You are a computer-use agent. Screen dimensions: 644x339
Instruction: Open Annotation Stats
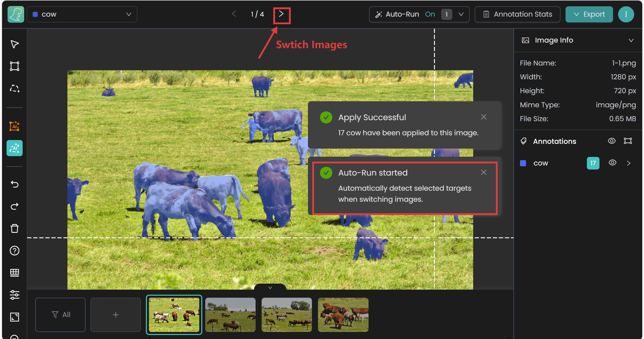click(517, 14)
